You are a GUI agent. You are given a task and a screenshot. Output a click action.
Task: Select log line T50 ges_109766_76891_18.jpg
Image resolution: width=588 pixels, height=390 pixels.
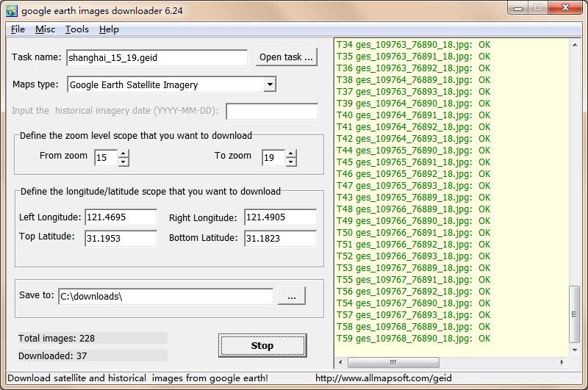(413, 233)
